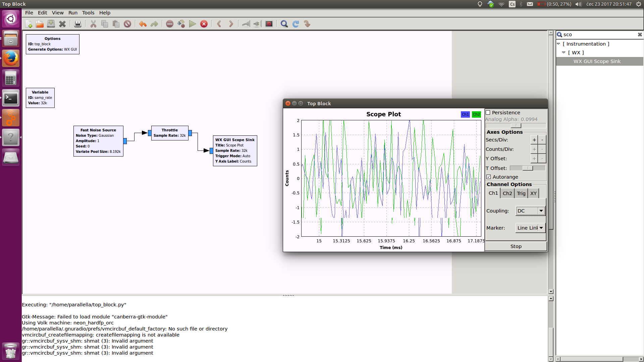This screenshot has height=362, width=644.
Task: Switch to the Trig channel tab
Action: click(x=521, y=193)
